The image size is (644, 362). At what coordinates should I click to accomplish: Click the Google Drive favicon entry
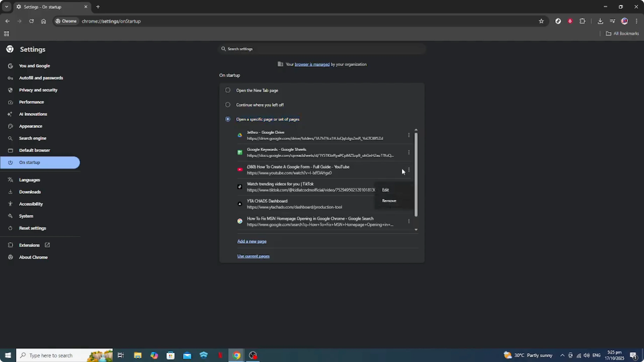(240, 135)
